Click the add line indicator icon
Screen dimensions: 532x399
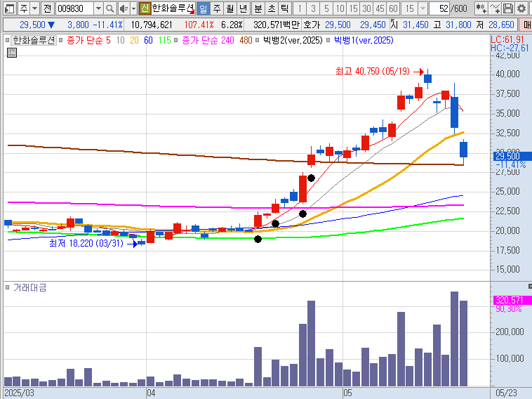click(495, 8)
